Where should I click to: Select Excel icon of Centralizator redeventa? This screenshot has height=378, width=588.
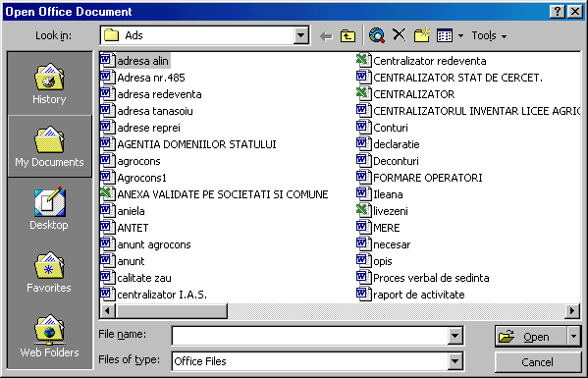[363, 60]
